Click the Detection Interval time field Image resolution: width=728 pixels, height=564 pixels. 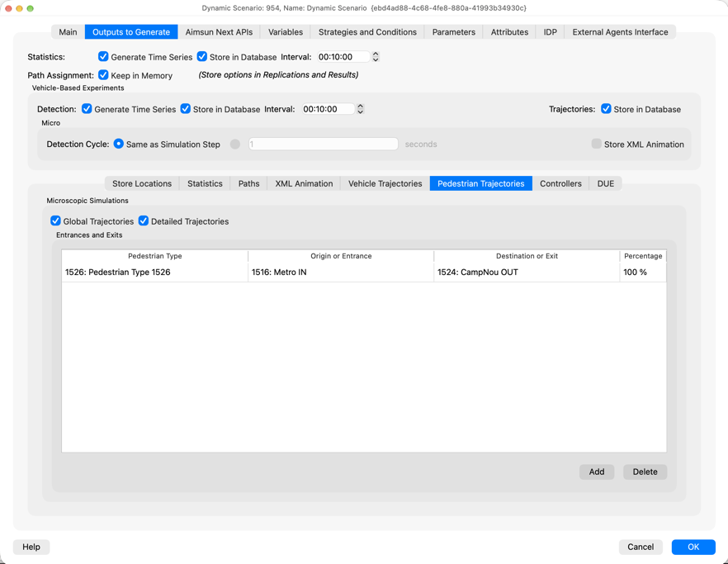point(329,109)
